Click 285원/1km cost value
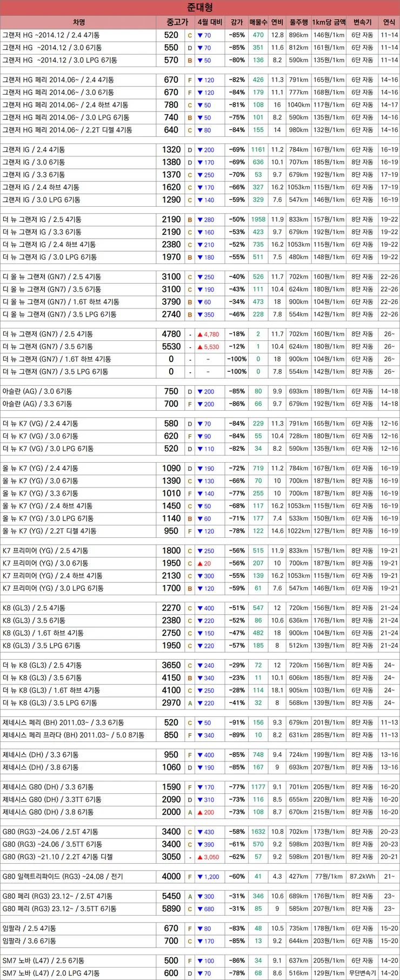This screenshot has height=980, width=400. (x=329, y=735)
